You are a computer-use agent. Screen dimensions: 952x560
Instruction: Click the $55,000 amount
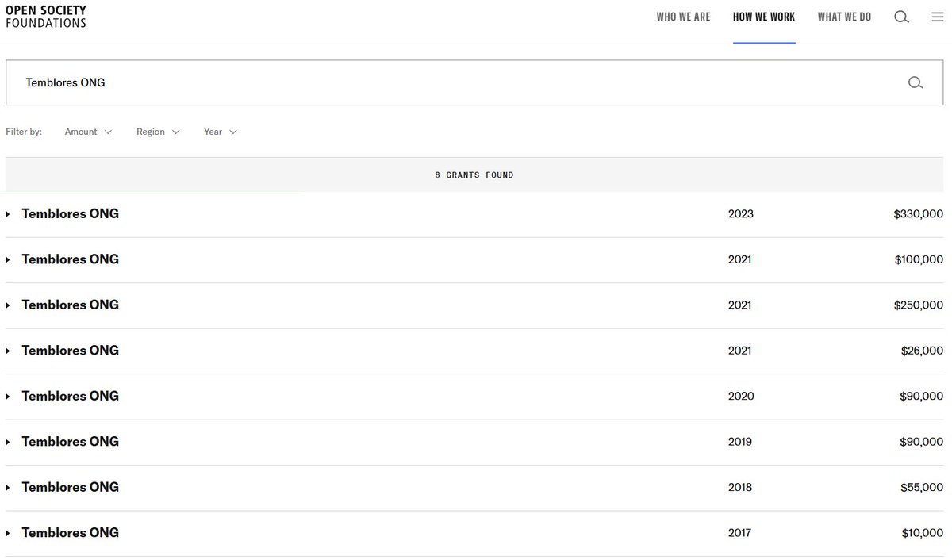coord(923,487)
